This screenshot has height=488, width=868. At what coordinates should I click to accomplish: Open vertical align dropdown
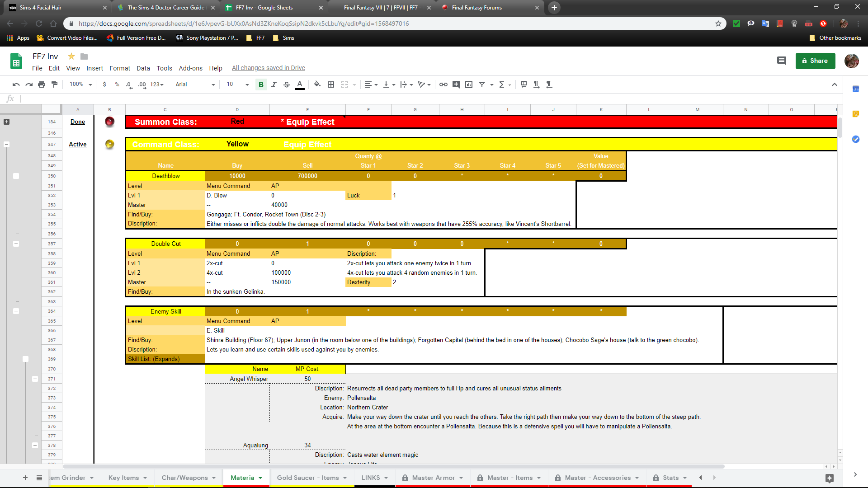coord(389,84)
